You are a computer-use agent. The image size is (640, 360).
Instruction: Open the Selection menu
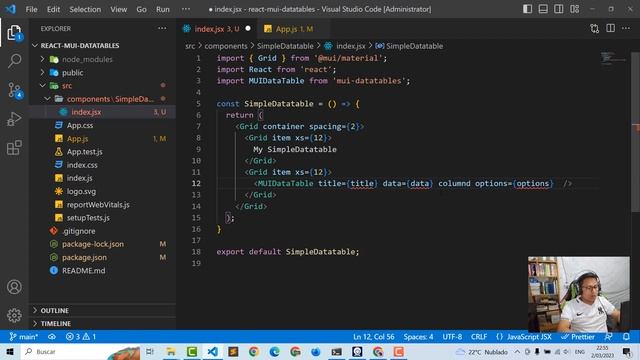click(x=85, y=9)
